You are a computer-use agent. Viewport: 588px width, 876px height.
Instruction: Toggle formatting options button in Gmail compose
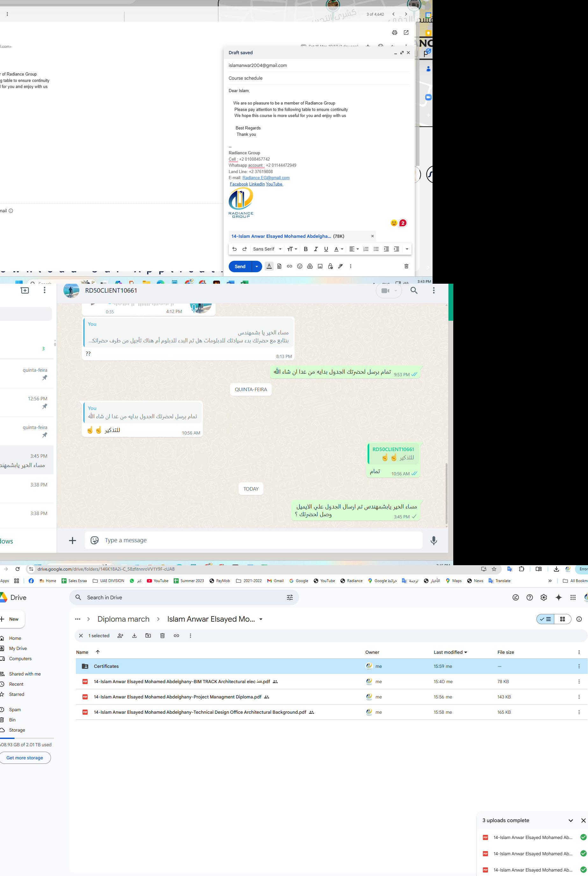point(269,266)
